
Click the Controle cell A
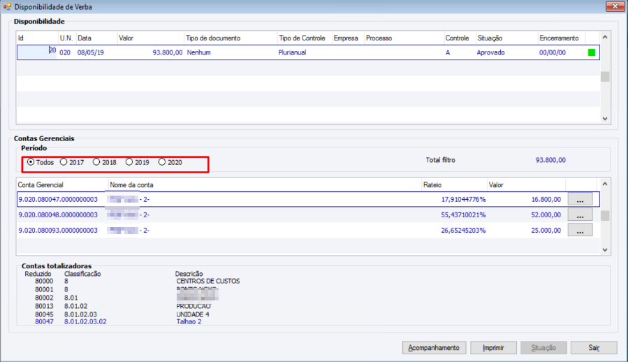(448, 52)
